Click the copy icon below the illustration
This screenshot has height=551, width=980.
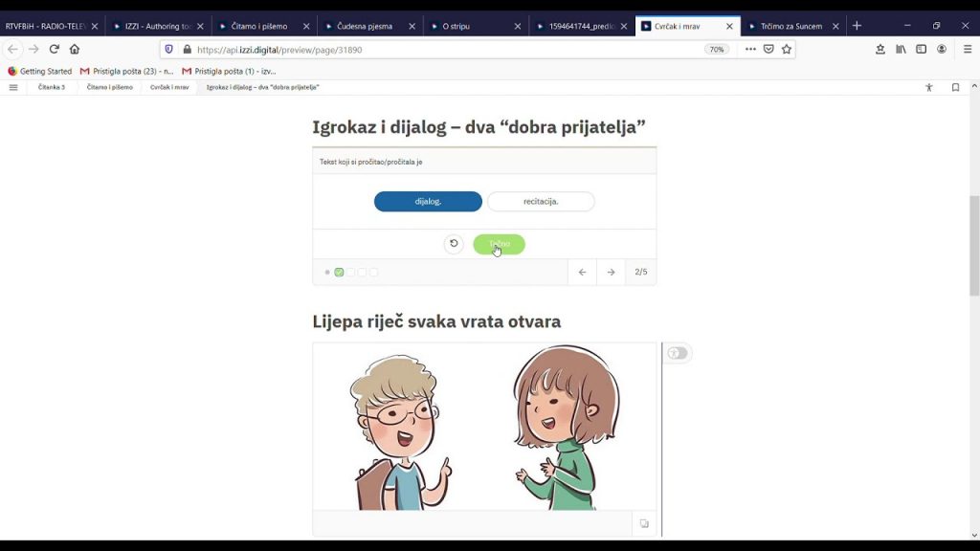pos(644,523)
